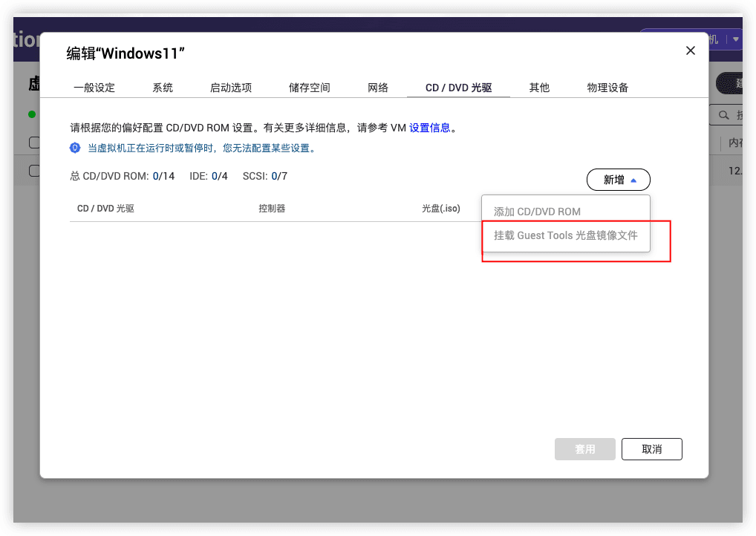
Task: Choose 挂载 Guest Tools 光盘镜像文件 option
Action: point(565,236)
